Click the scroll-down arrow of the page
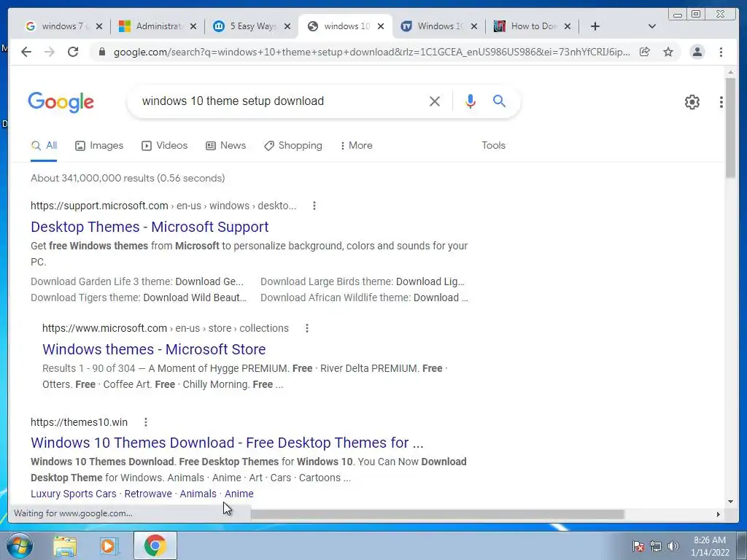The width and height of the screenshot is (747, 560). click(730, 502)
